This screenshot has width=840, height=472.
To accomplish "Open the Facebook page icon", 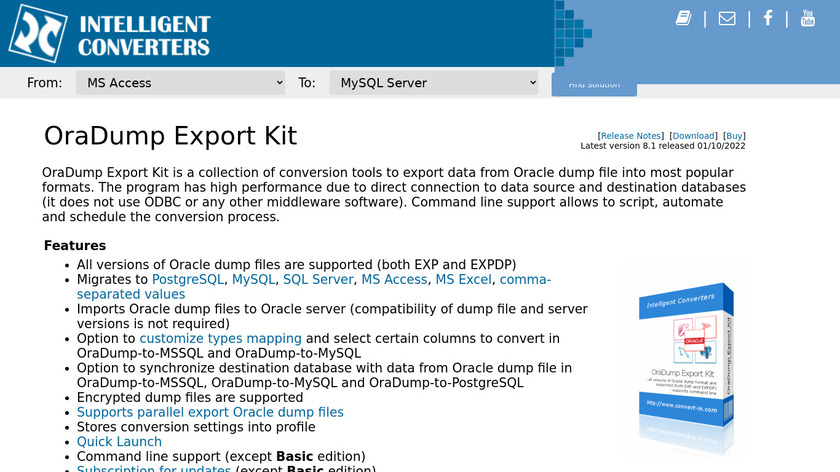I will pos(768,18).
